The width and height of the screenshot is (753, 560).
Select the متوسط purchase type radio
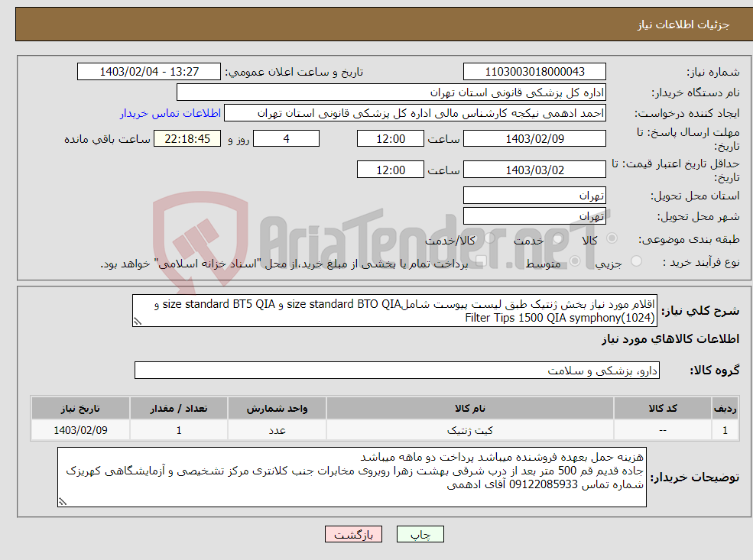coord(575,261)
